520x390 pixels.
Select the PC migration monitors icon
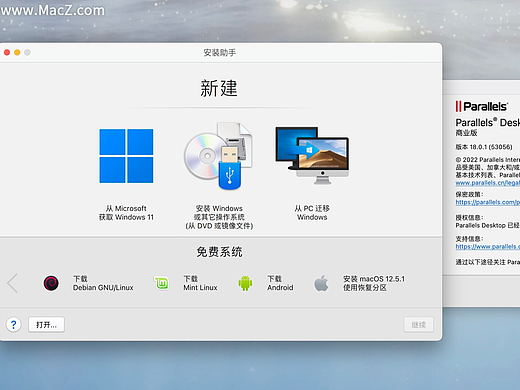click(312, 155)
